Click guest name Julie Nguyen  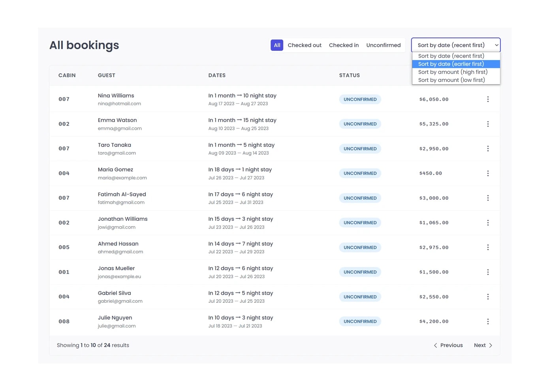[115, 317]
